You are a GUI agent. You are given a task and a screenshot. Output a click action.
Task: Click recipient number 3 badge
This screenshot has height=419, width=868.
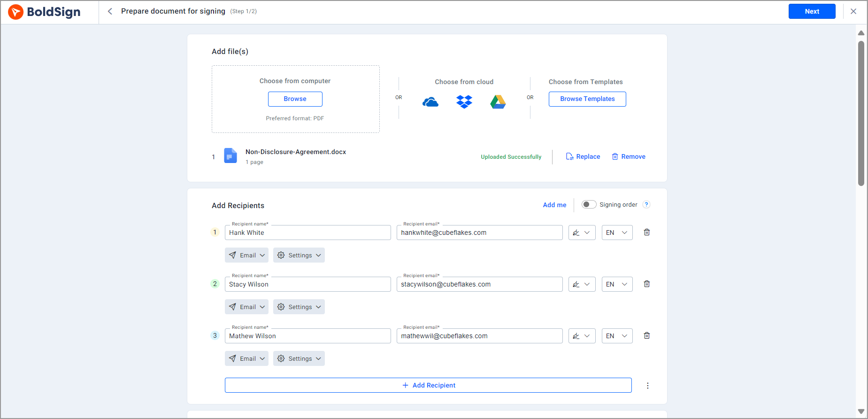(215, 335)
